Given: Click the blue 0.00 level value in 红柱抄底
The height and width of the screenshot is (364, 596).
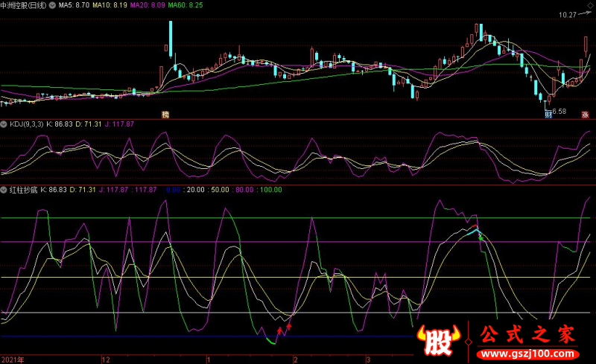Looking at the screenshot, I should [173, 190].
